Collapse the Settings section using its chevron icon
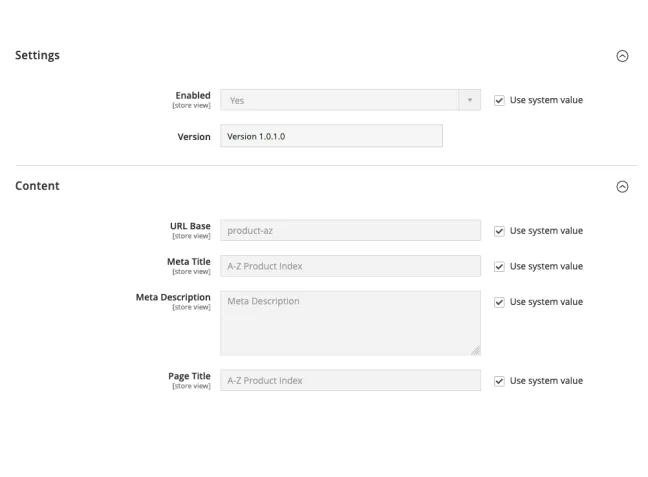Image resolution: width=648 pixels, height=477 pixels. [x=622, y=56]
